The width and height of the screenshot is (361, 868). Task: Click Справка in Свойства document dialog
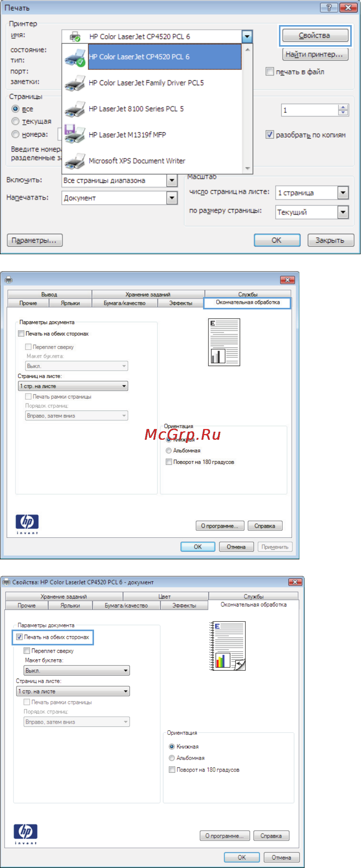coord(271,836)
